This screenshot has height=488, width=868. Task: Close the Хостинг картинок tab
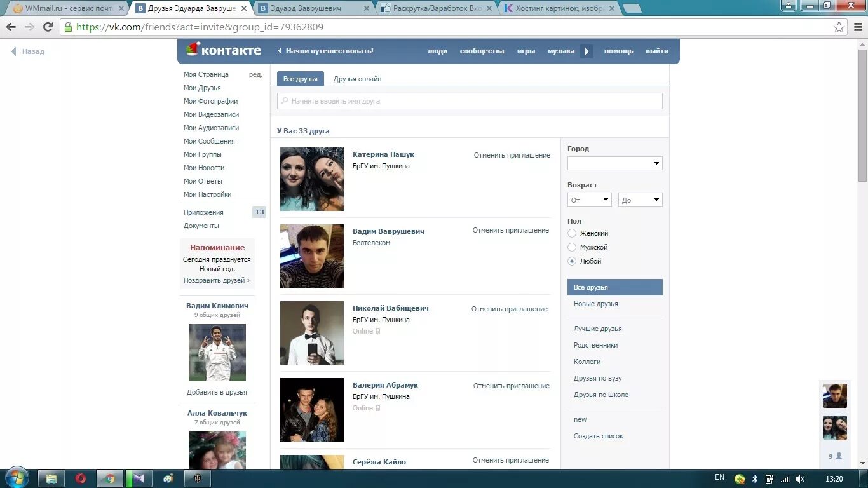point(611,9)
